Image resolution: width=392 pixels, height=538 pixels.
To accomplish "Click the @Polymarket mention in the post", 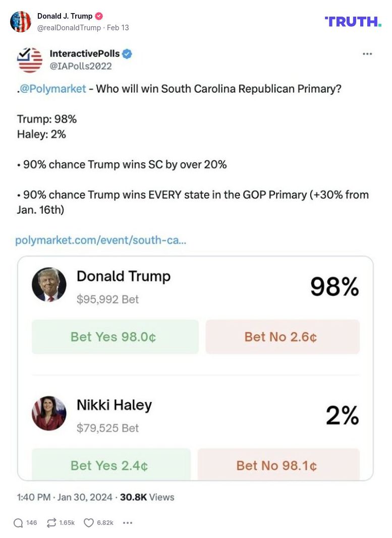I will tap(50, 89).
